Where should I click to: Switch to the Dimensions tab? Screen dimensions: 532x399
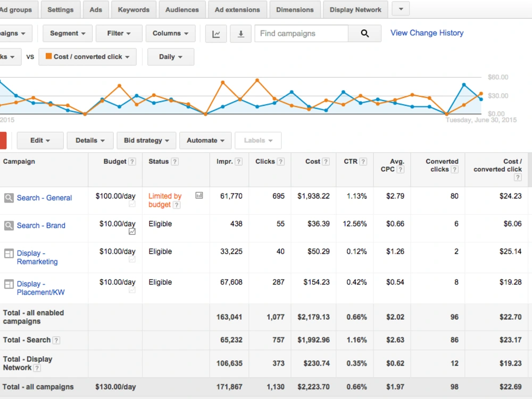coord(295,10)
